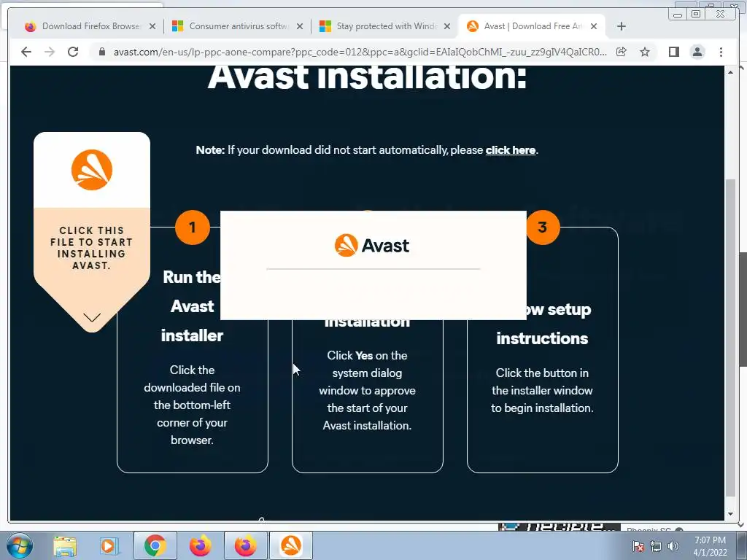
Task: Click the padlock site info icon
Action: point(102,52)
